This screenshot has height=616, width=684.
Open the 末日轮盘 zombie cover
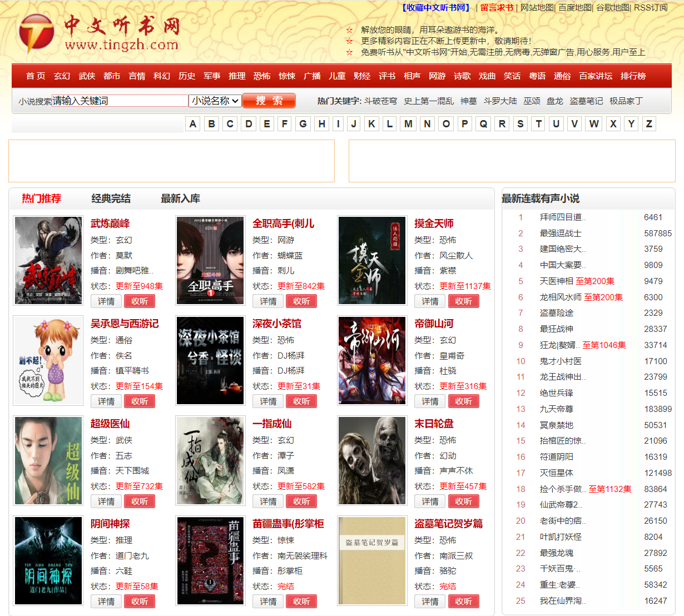[372, 461]
